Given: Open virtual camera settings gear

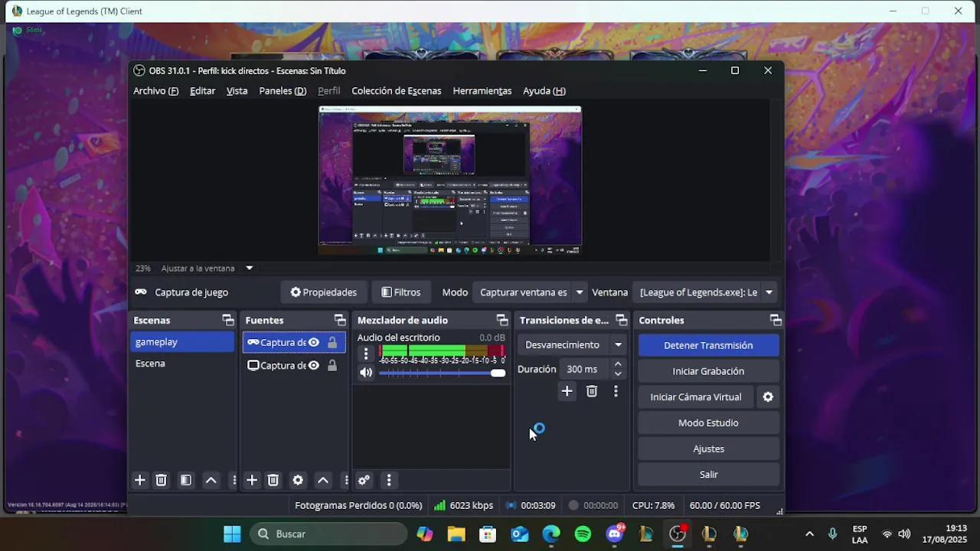Looking at the screenshot, I should pyautogui.click(x=768, y=396).
